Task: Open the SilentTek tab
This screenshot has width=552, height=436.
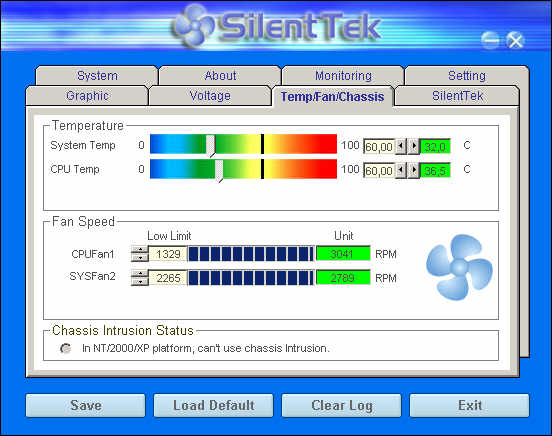Action: [457, 95]
